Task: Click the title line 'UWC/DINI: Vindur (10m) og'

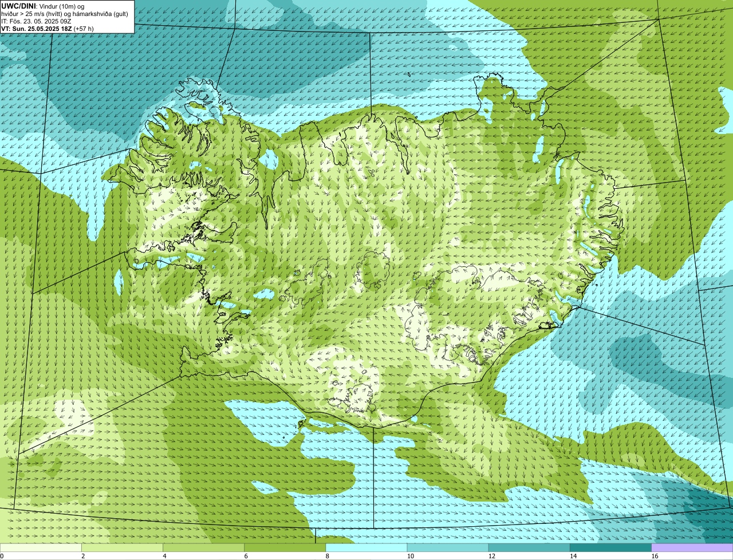Action: [43, 6]
